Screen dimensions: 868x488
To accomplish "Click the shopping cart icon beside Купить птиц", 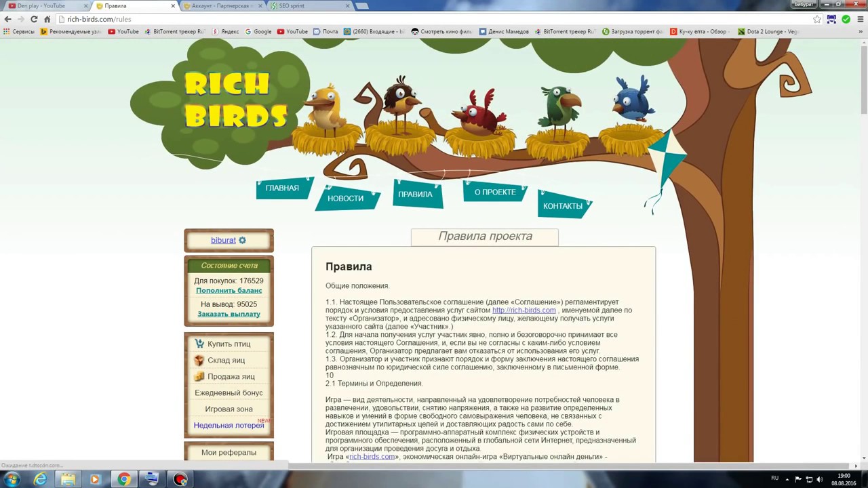I will (199, 344).
